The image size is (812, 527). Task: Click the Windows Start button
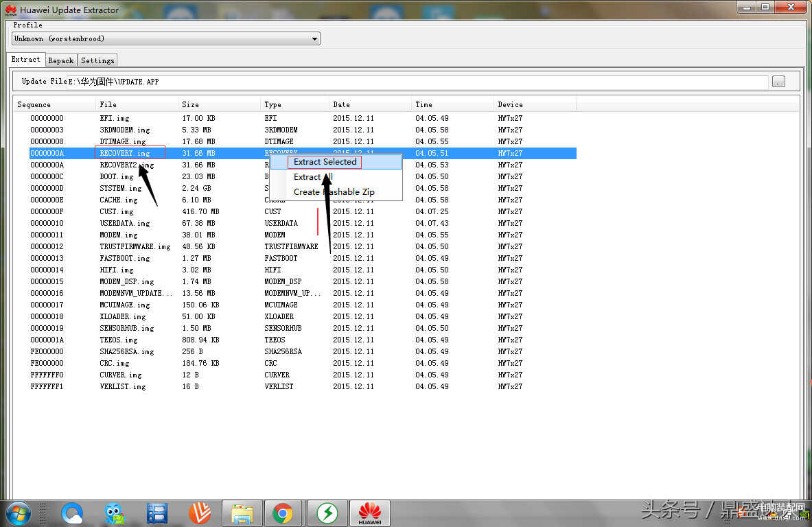tap(19, 513)
